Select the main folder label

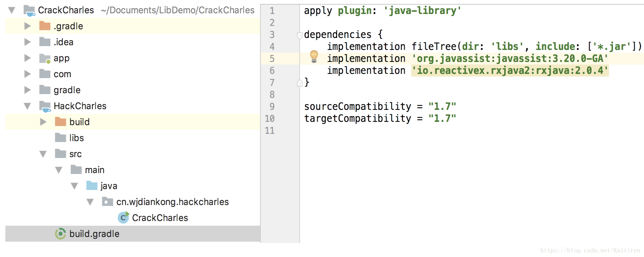point(95,170)
